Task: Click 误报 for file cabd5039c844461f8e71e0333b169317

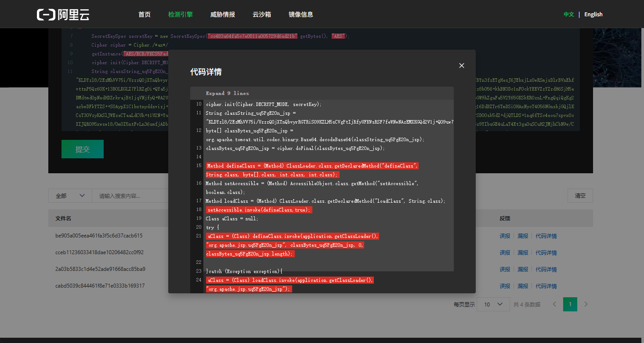Action: tap(505, 286)
